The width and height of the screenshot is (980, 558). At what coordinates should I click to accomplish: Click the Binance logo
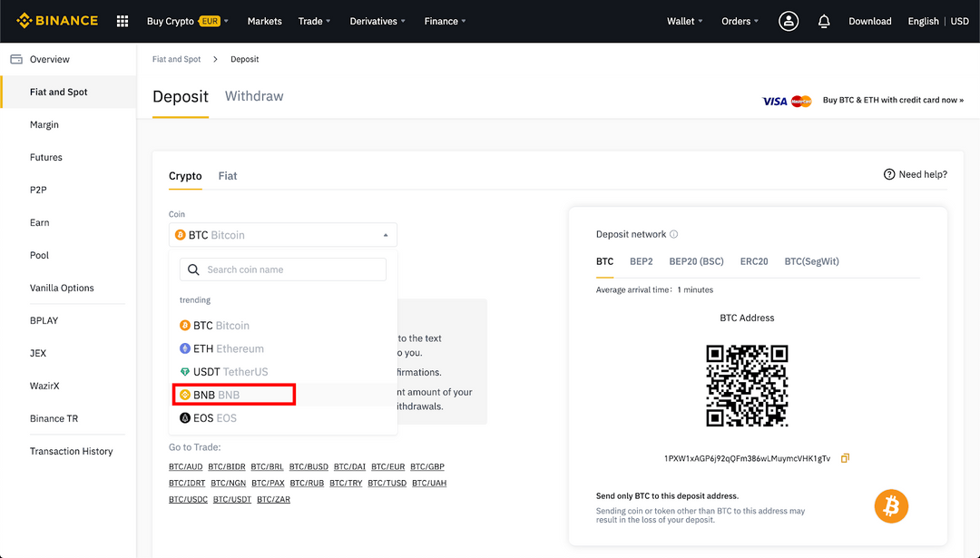point(56,20)
